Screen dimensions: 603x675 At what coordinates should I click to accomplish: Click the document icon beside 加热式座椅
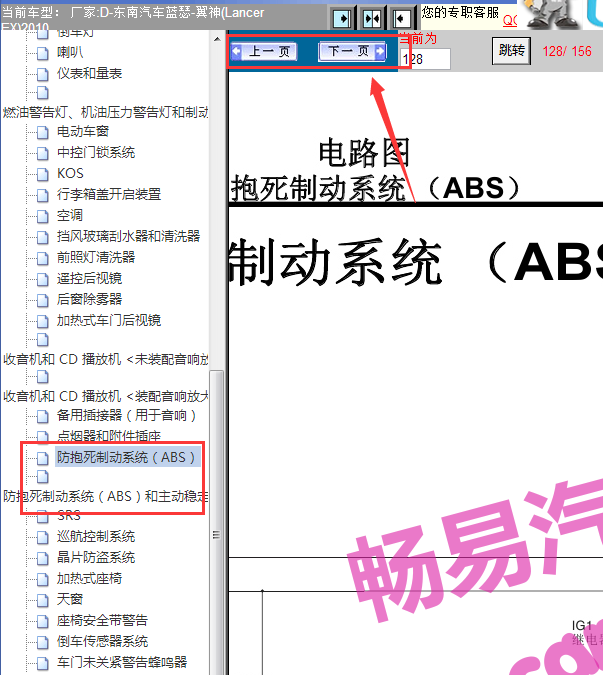pyautogui.click(x=43, y=579)
